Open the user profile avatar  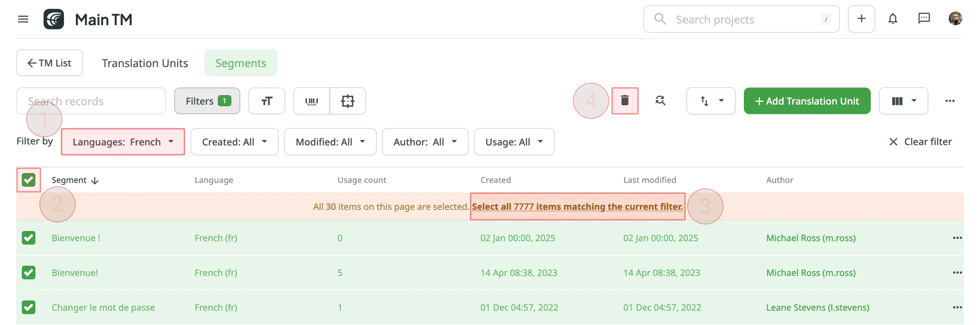click(955, 19)
